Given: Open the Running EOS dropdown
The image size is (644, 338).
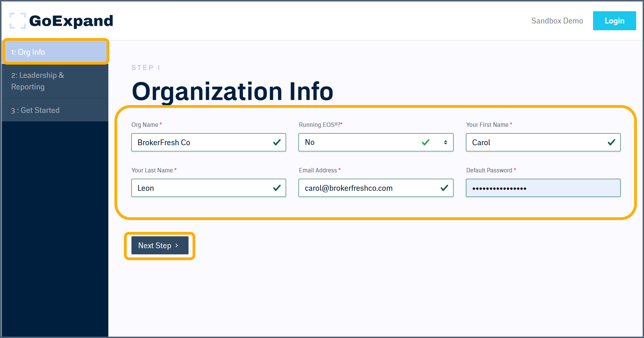Looking at the screenshot, I should (360, 142).
